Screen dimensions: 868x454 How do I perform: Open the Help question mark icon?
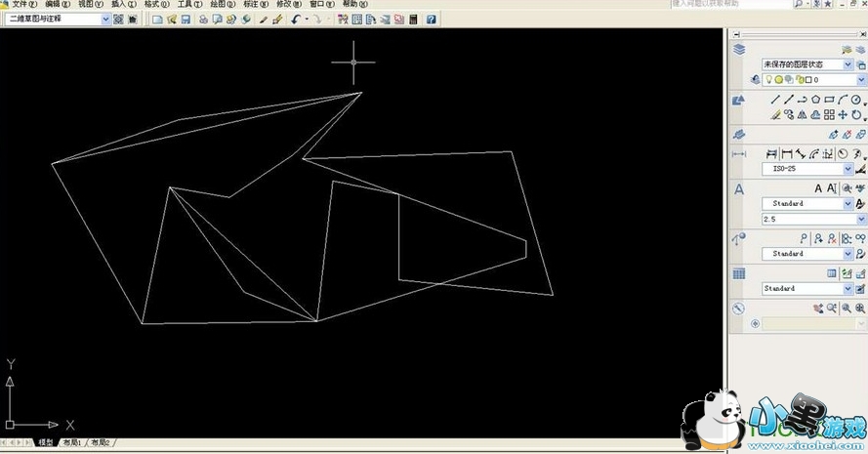click(x=431, y=20)
